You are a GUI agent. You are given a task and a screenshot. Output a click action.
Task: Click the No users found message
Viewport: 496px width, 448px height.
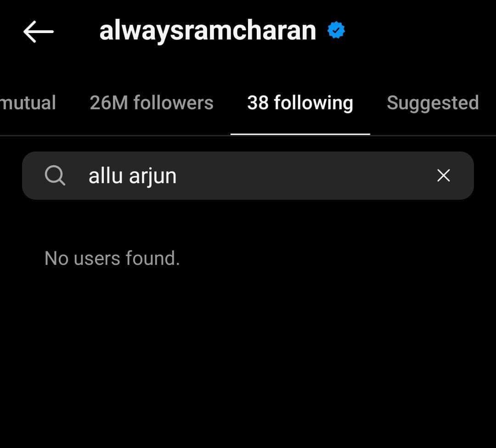(112, 258)
